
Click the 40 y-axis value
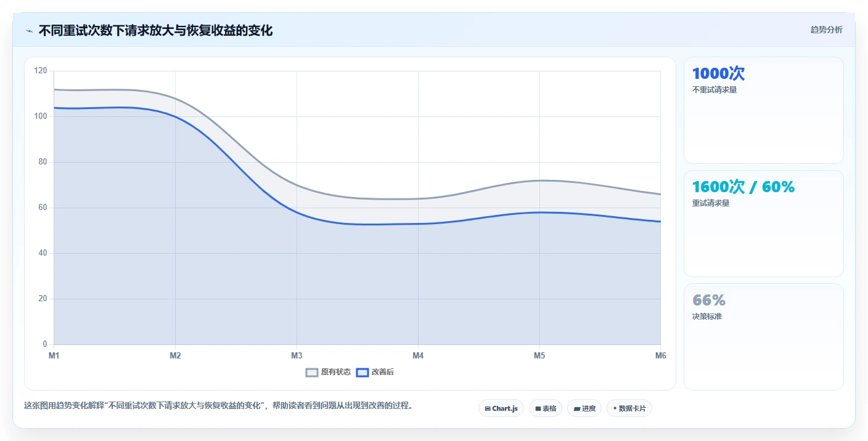pos(43,253)
